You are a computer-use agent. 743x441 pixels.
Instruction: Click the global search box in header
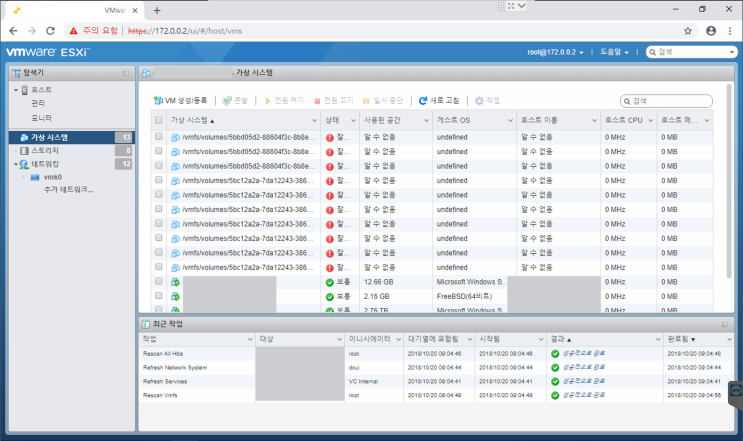click(691, 52)
